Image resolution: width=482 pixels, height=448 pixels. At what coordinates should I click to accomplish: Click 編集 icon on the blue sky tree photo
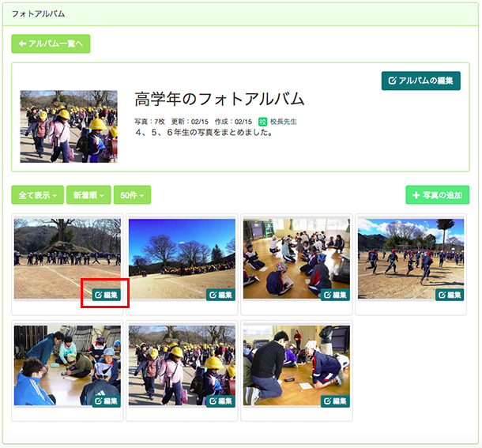[x=220, y=295]
